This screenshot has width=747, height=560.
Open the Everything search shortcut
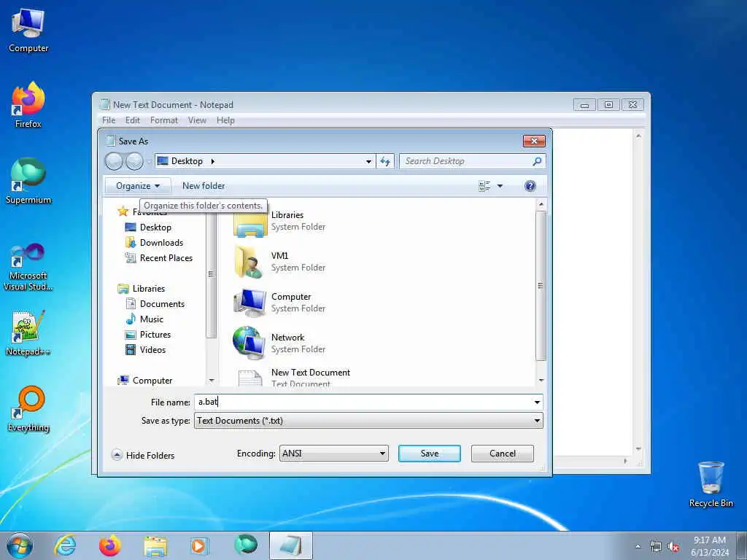(x=28, y=408)
